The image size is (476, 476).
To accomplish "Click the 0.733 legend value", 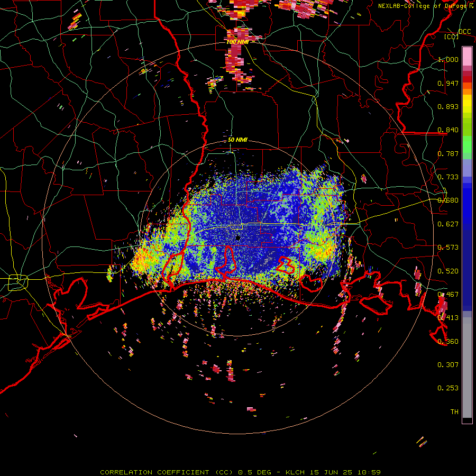I will (x=448, y=177).
